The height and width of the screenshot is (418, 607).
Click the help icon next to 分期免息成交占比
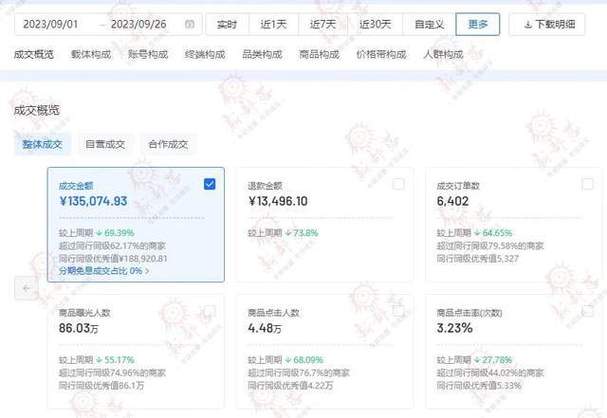tap(146, 270)
